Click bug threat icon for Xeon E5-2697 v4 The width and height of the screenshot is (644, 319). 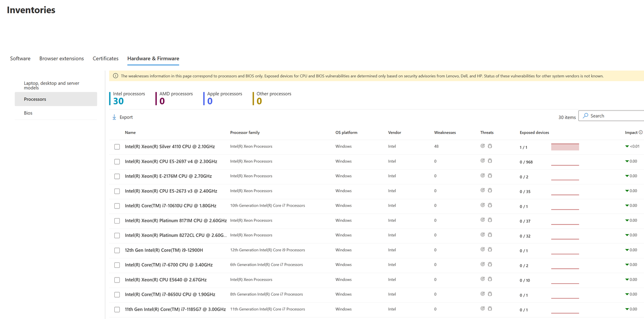490,161
